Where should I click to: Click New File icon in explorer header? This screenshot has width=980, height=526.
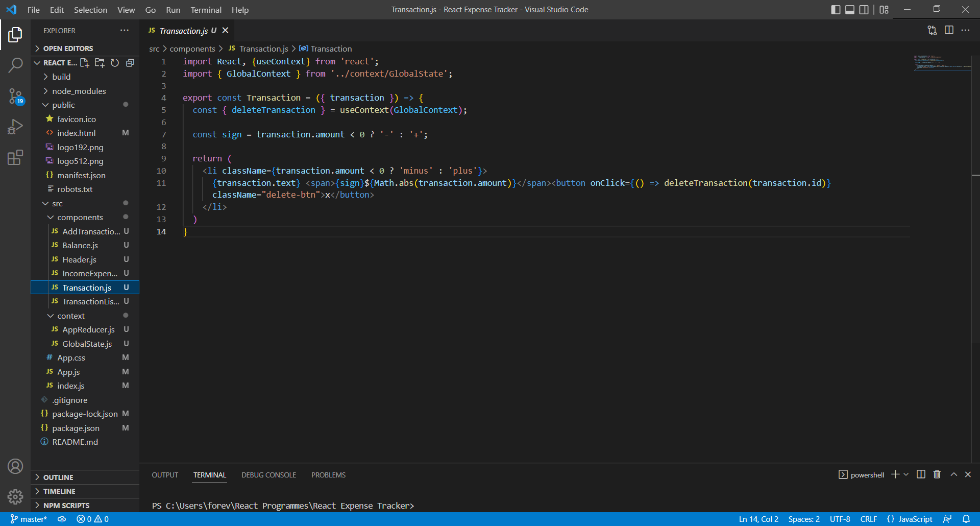[85, 63]
